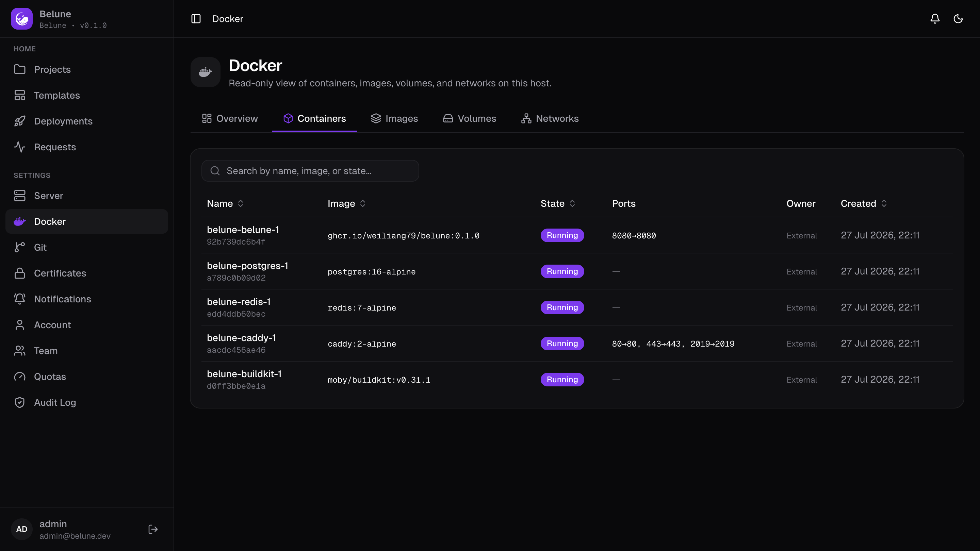This screenshot has width=980, height=551.
Task: Go to Deployments page
Action: [x=87, y=121]
